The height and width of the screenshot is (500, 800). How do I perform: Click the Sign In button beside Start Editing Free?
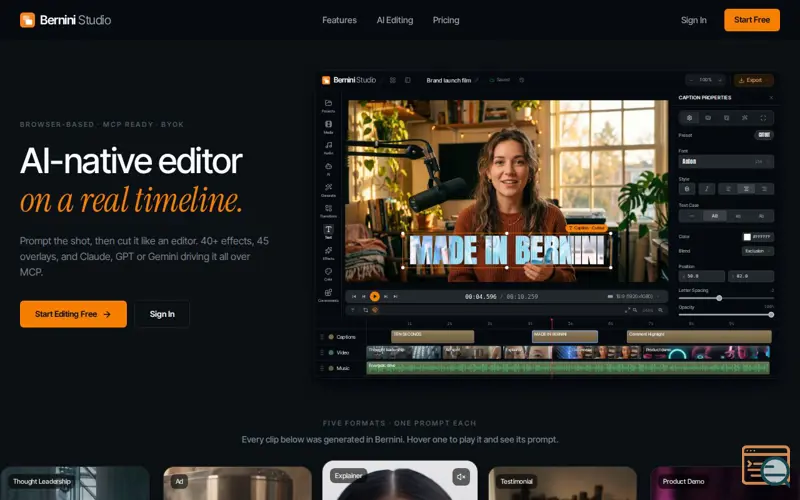coord(162,314)
